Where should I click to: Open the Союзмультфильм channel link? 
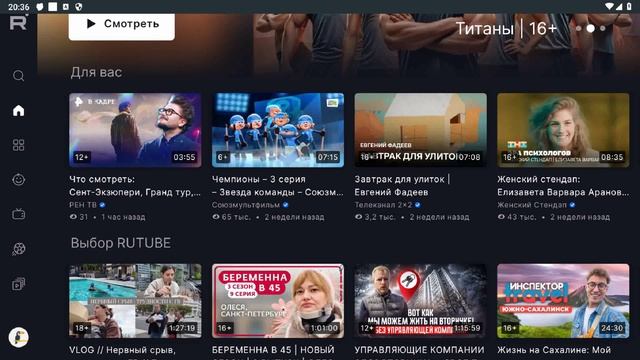[246, 205]
